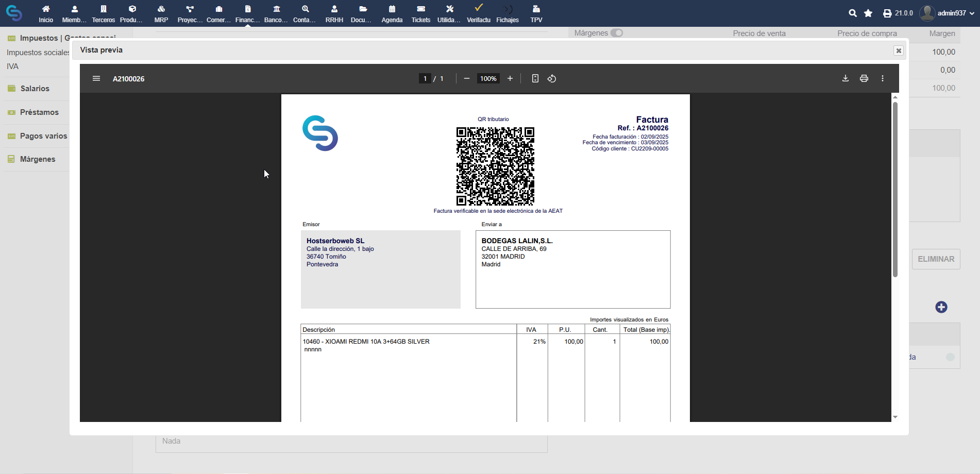Zoom out of the PDF

point(467,78)
